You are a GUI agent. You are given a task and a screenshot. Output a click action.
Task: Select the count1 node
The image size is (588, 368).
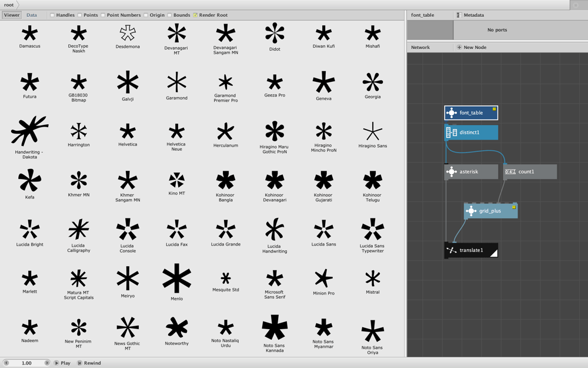(x=530, y=171)
